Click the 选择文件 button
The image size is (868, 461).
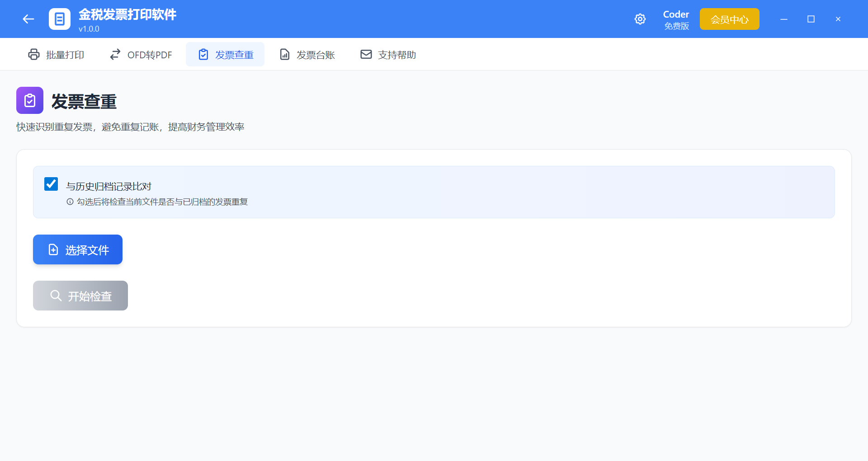pyautogui.click(x=77, y=249)
